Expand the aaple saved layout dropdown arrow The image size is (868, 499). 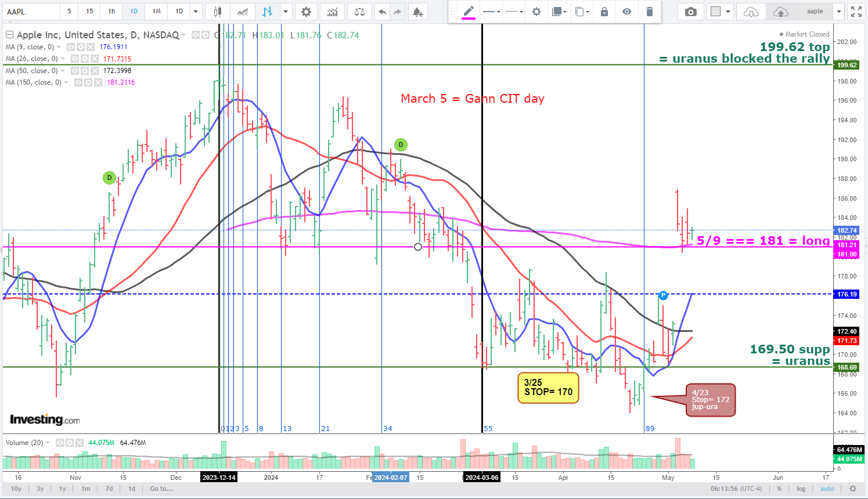[x=838, y=12]
